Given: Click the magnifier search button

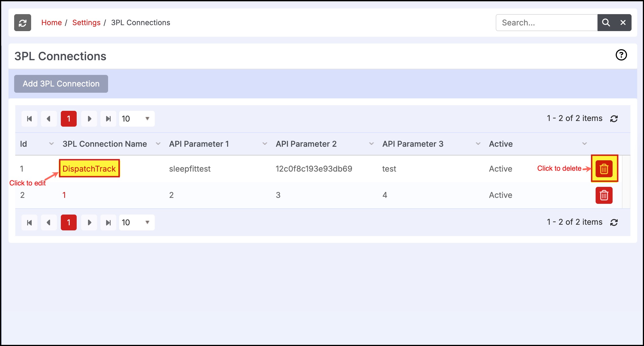Looking at the screenshot, I should (x=606, y=23).
